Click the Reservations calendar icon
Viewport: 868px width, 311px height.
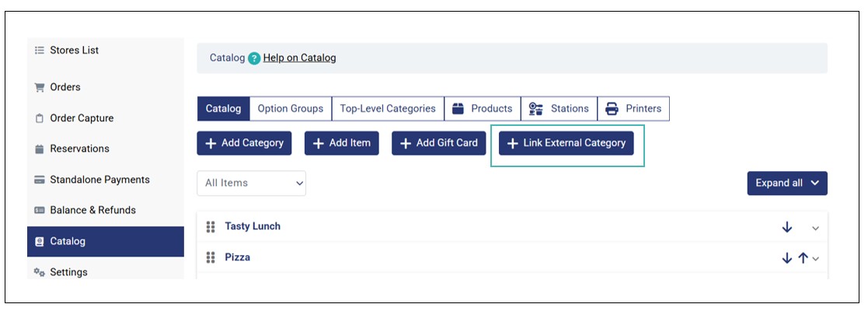point(39,149)
